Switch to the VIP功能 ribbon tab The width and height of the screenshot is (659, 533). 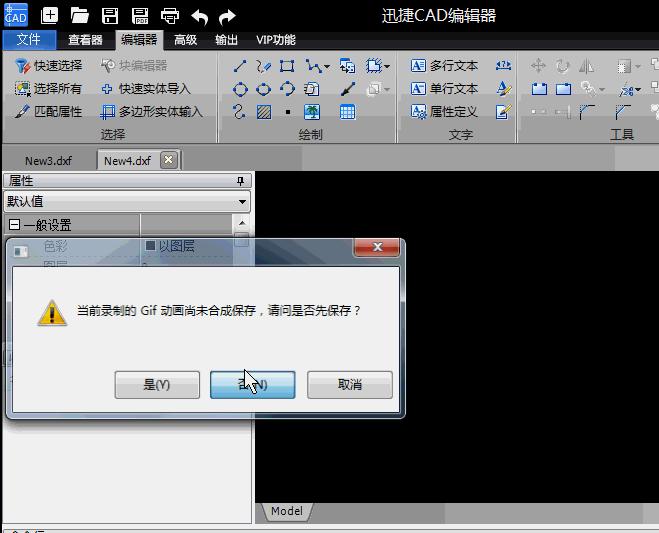276,40
